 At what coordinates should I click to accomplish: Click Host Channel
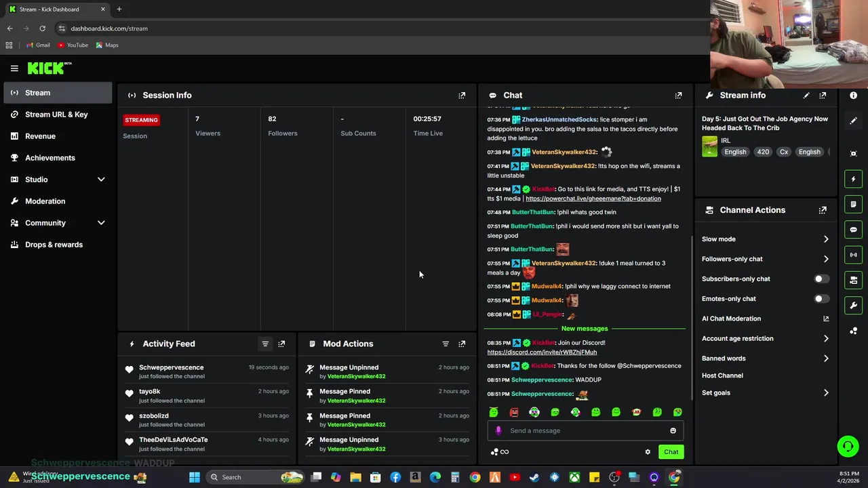[722, 375]
